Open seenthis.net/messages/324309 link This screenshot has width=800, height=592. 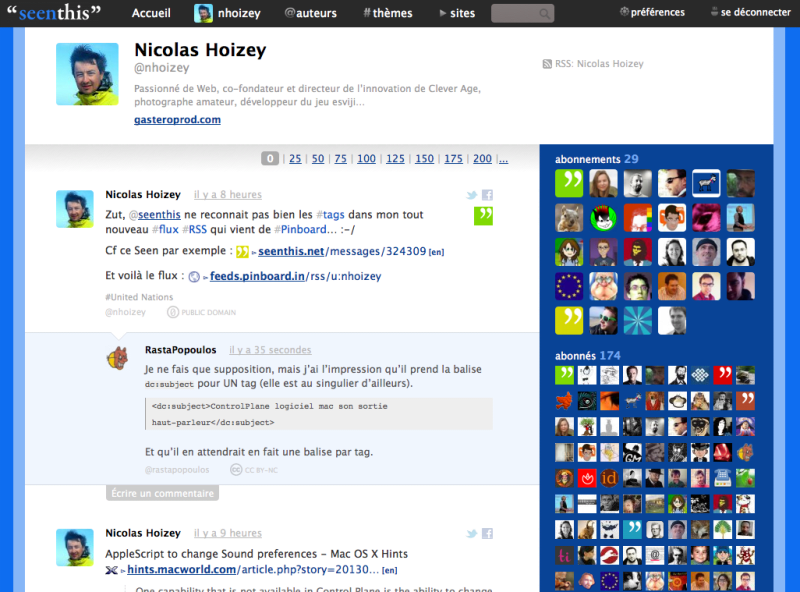[342, 252]
